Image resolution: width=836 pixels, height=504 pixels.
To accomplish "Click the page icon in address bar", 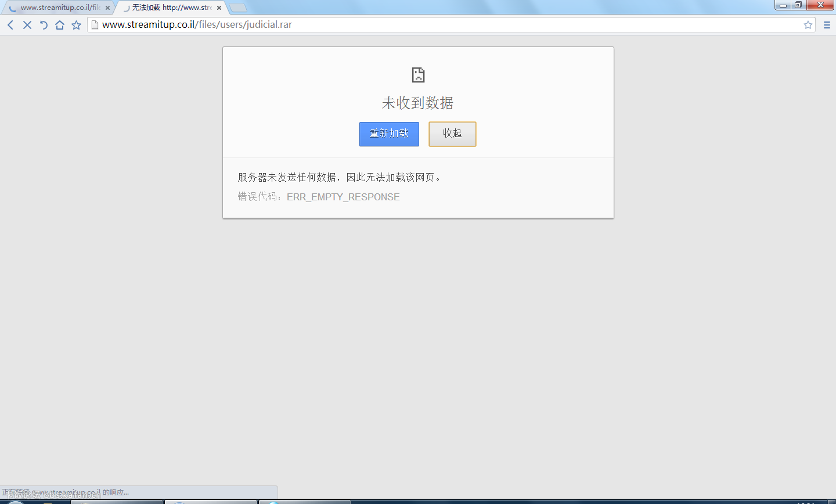I will coord(95,25).
